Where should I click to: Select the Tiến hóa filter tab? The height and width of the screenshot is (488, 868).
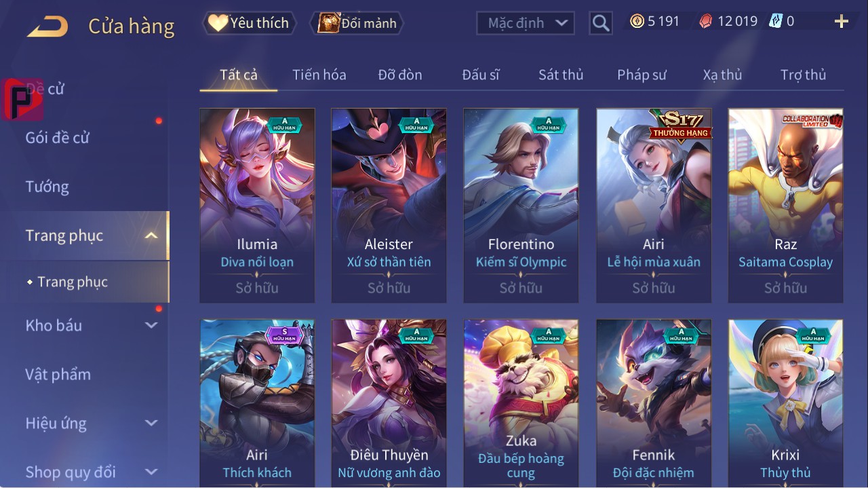point(319,75)
